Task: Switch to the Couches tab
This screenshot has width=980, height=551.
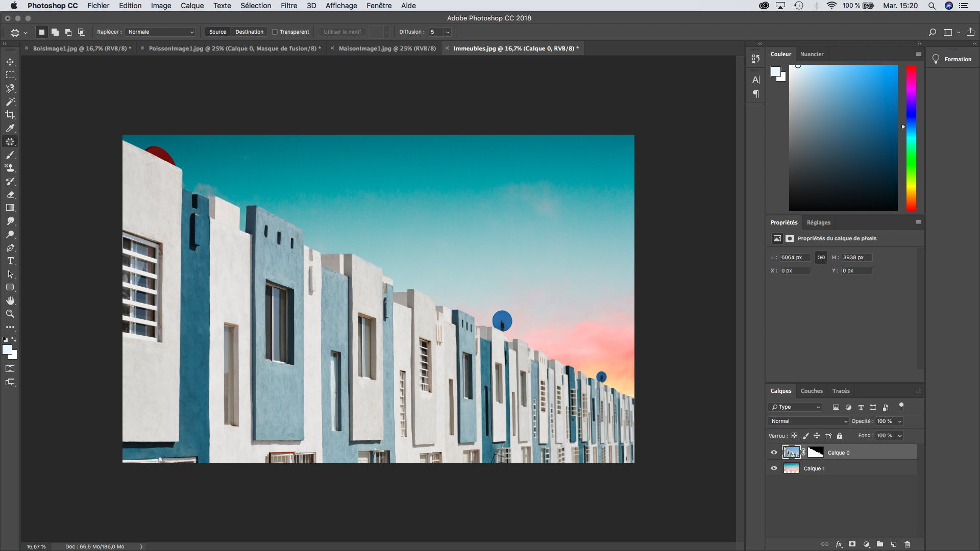Action: tap(811, 390)
